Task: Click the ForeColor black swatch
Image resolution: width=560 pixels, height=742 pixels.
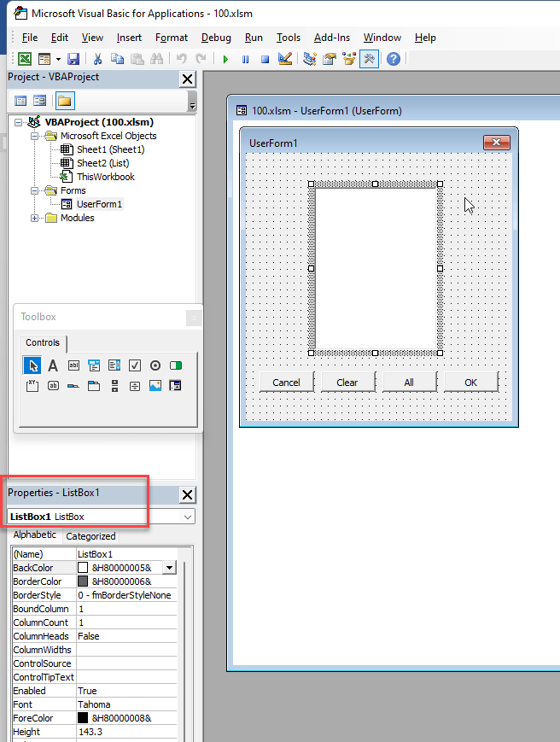Action: 83,718
